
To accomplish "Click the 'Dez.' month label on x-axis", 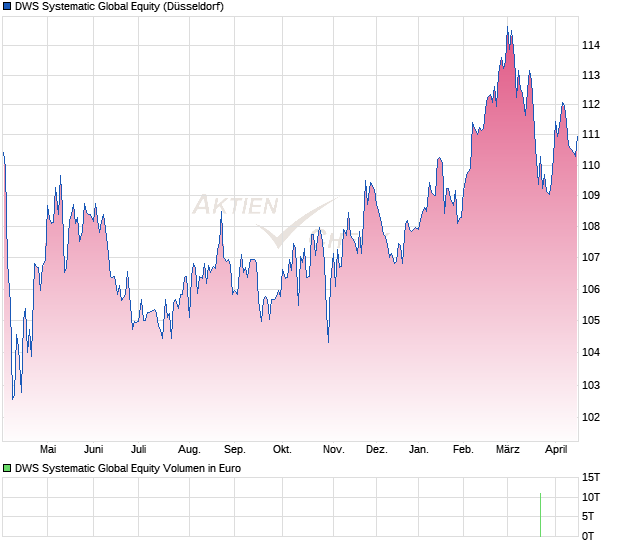I will [377, 450].
